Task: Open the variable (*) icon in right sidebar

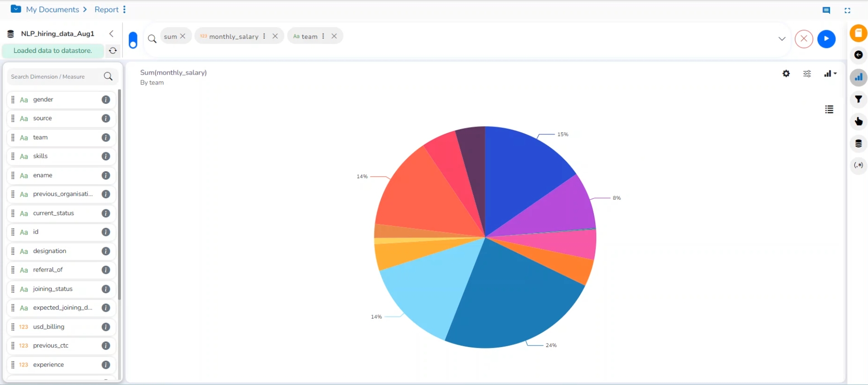Action: 858,165
